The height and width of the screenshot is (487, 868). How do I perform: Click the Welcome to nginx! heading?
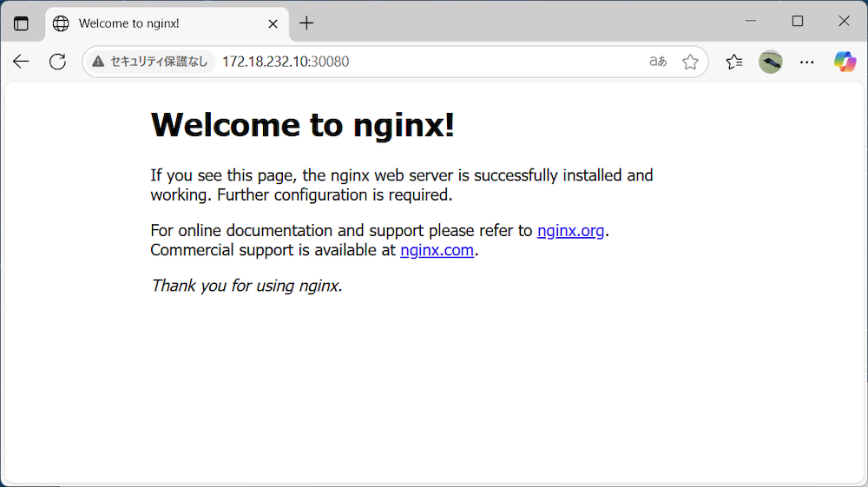pyautogui.click(x=302, y=124)
